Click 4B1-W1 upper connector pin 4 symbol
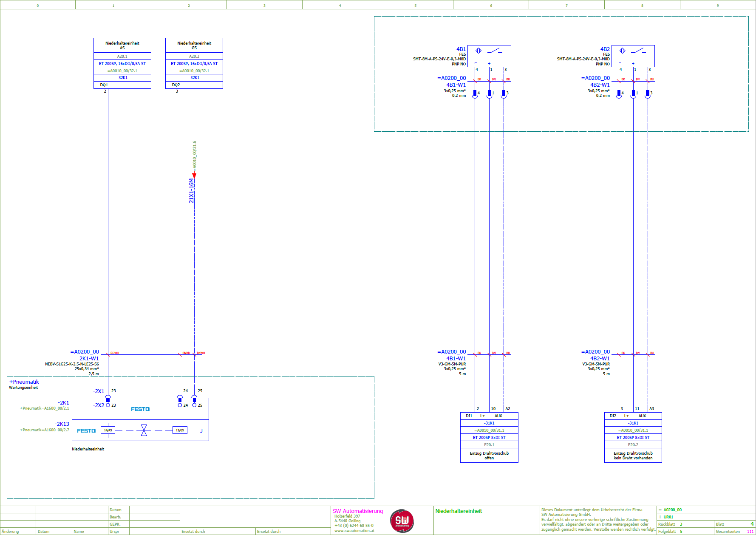The height and width of the screenshot is (535, 756). (x=475, y=94)
